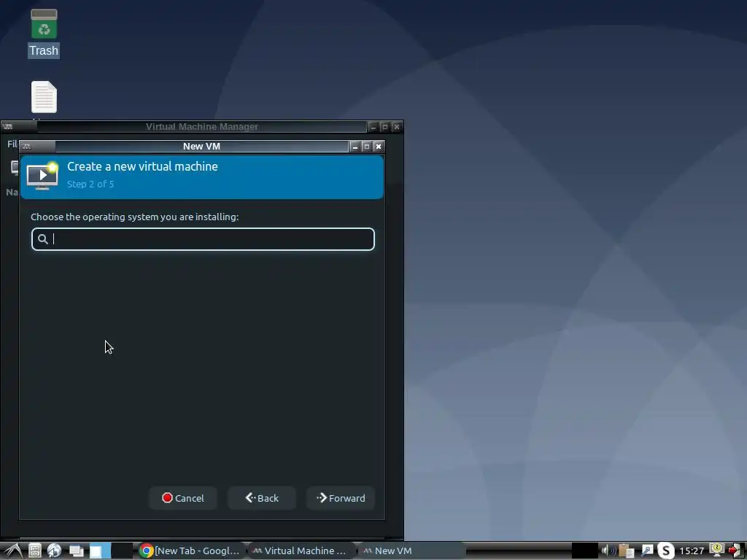747x560 pixels.
Task: Open the LXDE start menu bird icon
Action: (13, 551)
